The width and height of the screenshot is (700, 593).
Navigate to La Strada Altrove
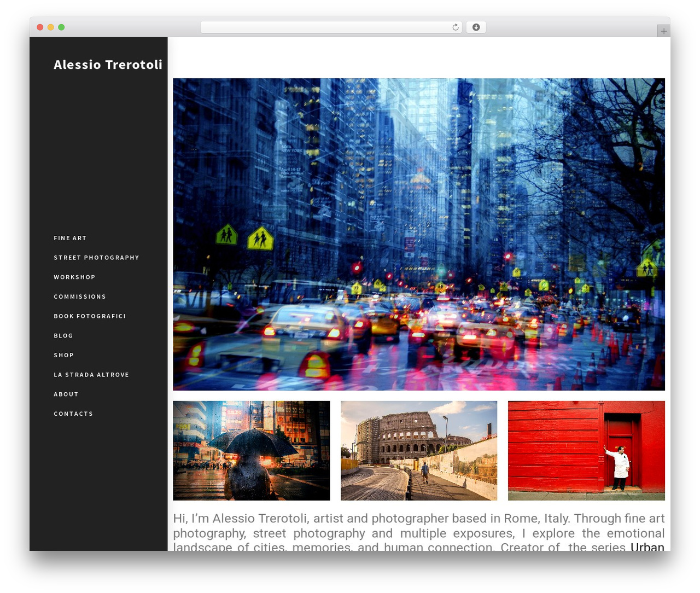(x=91, y=375)
